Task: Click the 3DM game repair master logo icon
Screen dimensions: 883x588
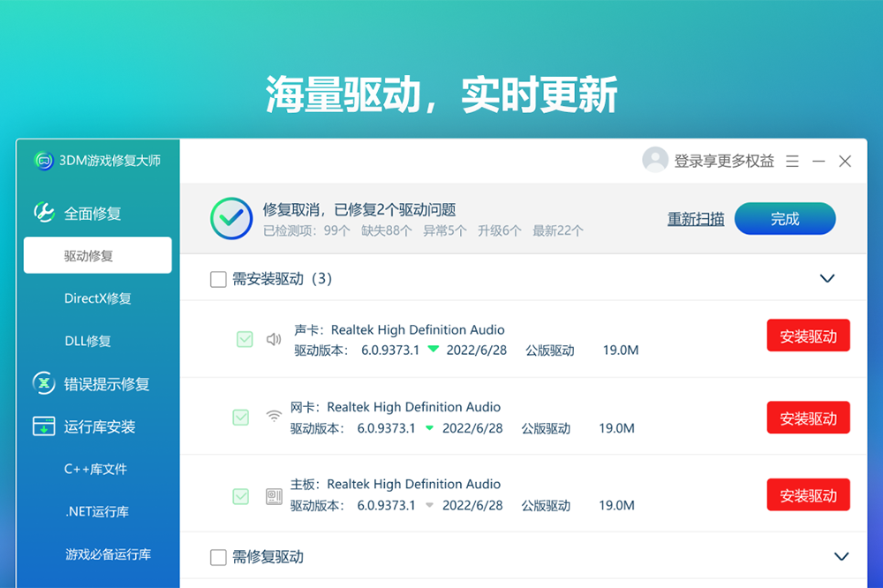Action: pos(44,161)
